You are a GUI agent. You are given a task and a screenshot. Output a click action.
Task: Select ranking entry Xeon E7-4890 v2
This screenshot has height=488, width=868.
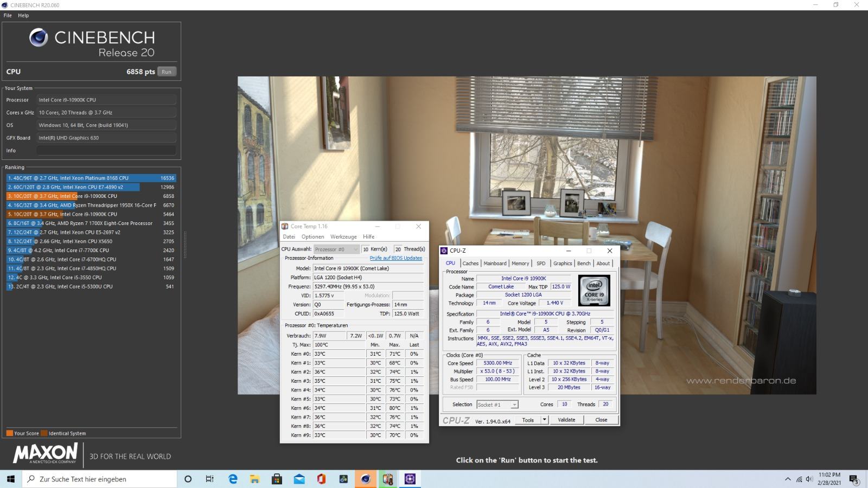point(91,187)
